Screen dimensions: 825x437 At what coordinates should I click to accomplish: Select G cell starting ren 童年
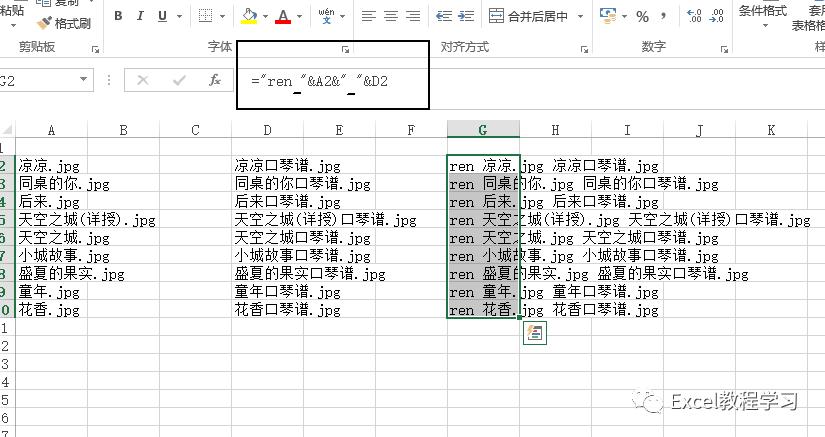point(483,291)
